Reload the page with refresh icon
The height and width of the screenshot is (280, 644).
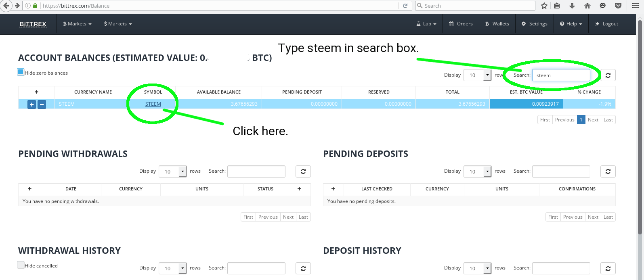[405, 6]
